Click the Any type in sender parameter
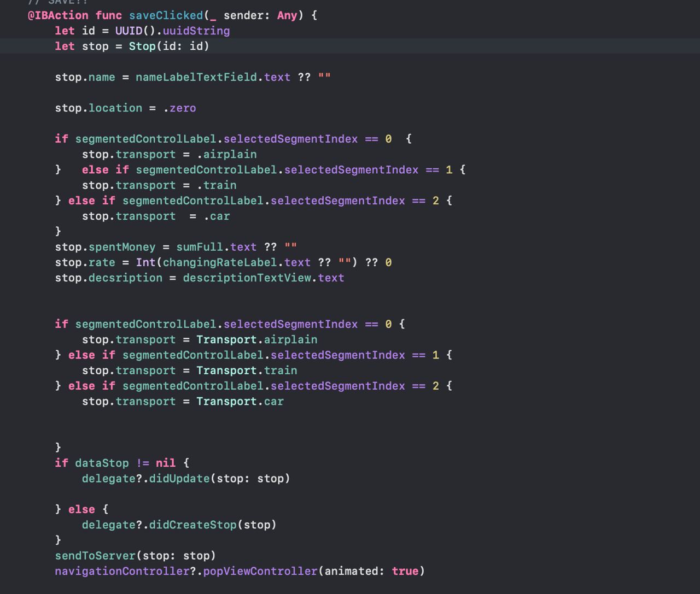Viewport: 700px width, 594px height. click(x=287, y=15)
